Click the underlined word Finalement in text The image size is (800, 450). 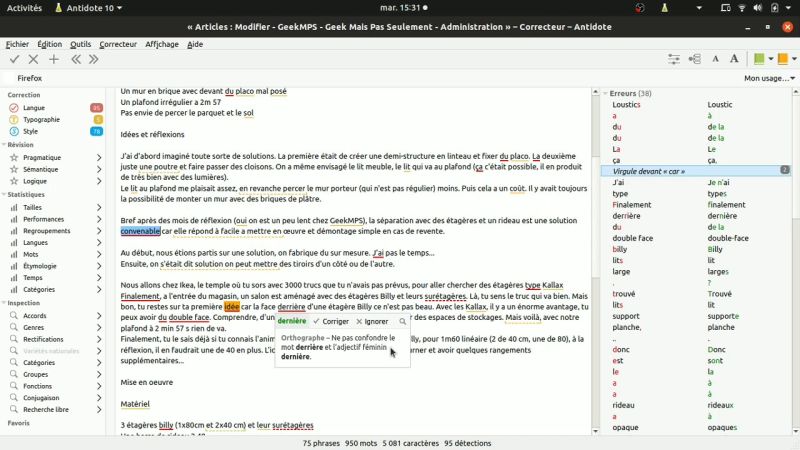tap(140, 296)
